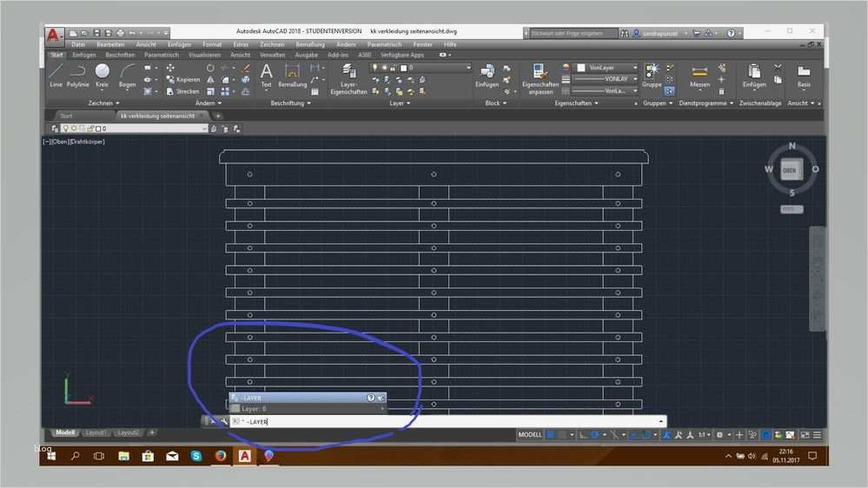Expand the Ändern panel options

tap(209, 102)
